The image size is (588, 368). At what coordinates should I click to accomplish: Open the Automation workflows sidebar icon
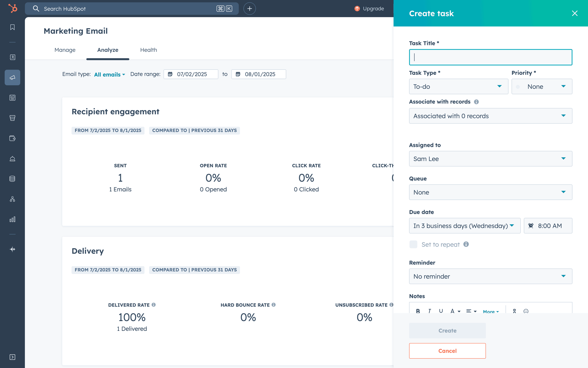coord(12,199)
